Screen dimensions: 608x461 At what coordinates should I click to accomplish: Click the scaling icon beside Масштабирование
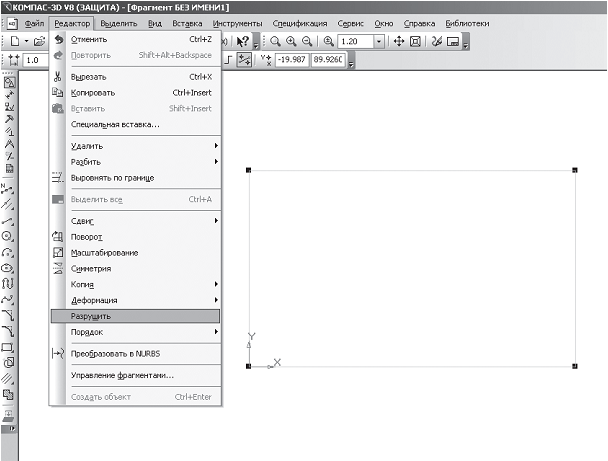click(58, 252)
